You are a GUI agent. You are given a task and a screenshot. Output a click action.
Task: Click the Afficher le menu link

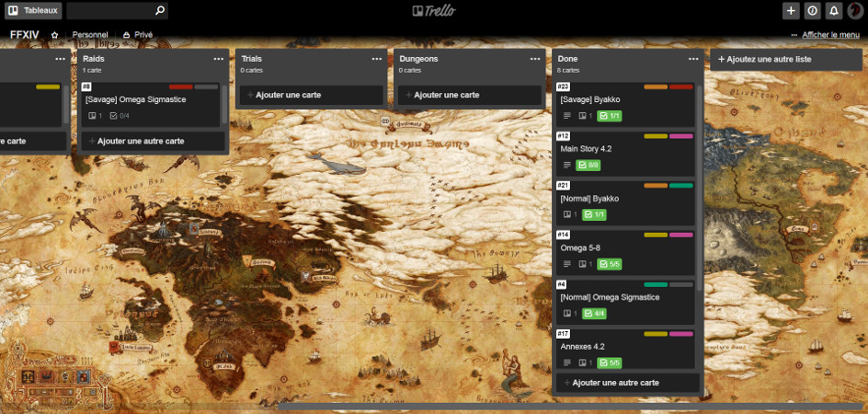click(831, 35)
